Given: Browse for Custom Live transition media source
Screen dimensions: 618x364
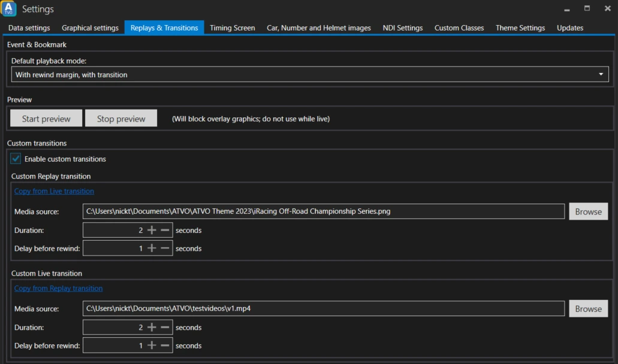Looking at the screenshot, I should [x=588, y=308].
